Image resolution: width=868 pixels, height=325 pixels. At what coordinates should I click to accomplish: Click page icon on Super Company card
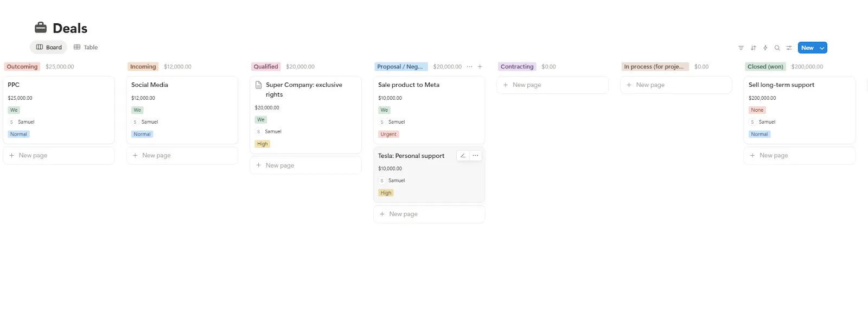(259, 85)
